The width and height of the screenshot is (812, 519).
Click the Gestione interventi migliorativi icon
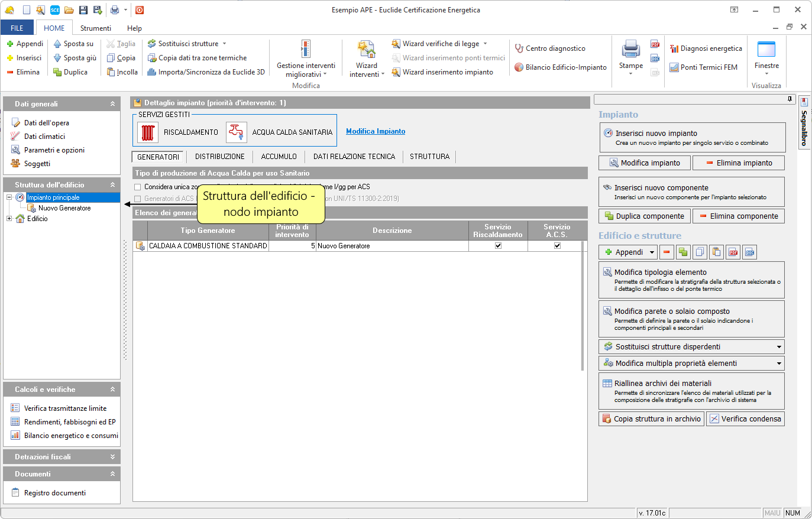305,49
